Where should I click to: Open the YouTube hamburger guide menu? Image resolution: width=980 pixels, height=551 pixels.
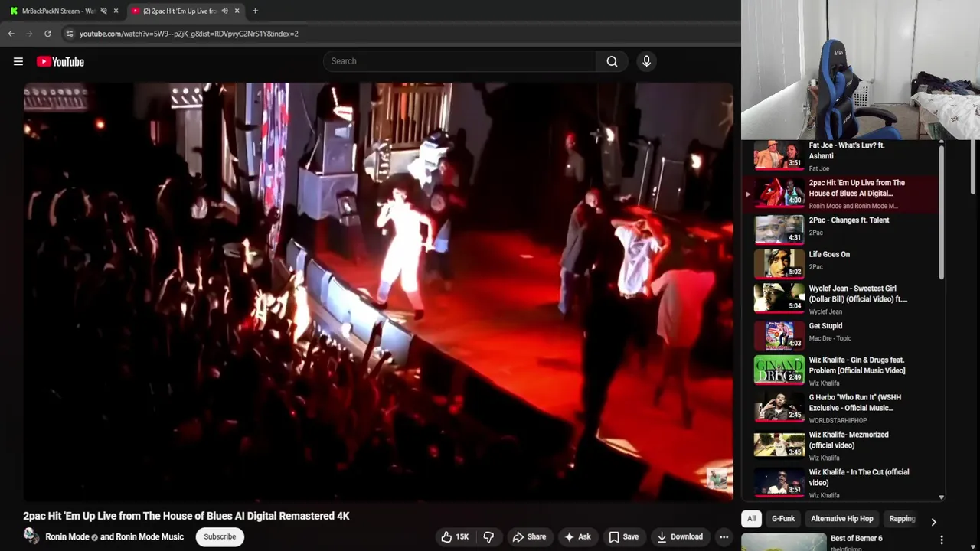(18, 62)
